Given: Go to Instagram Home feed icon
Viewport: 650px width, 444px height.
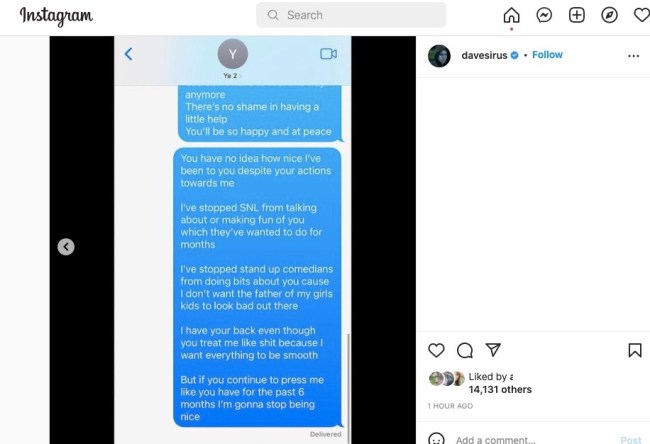Looking at the screenshot, I should tap(511, 15).
